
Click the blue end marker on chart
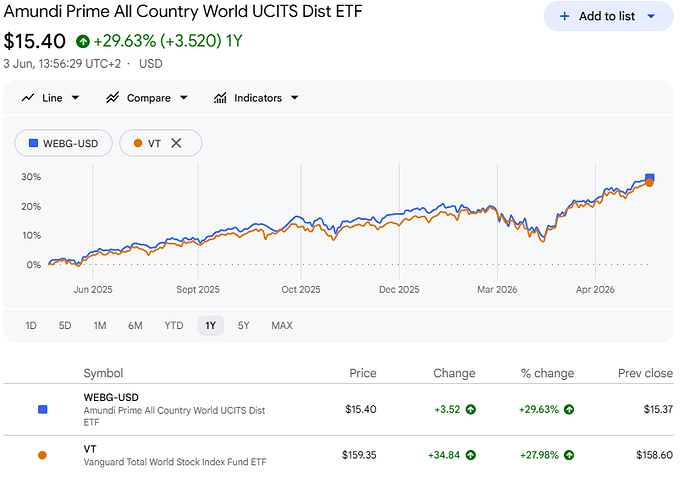pos(650,178)
